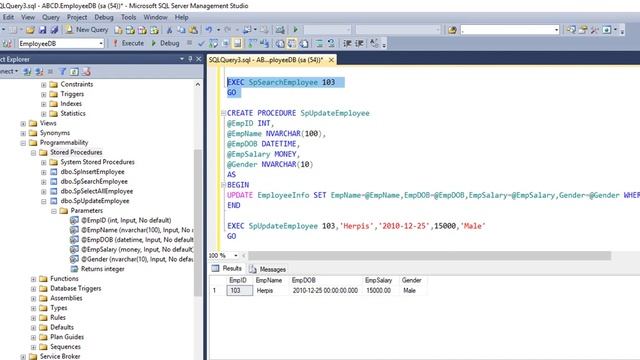
Task: Save the query with the floppy disk icon
Action: click(42, 30)
